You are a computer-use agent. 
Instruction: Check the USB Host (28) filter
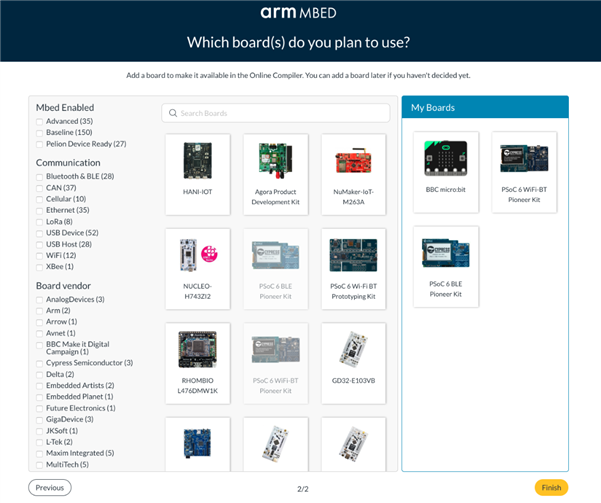pyautogui.click(x=39, y=245)
